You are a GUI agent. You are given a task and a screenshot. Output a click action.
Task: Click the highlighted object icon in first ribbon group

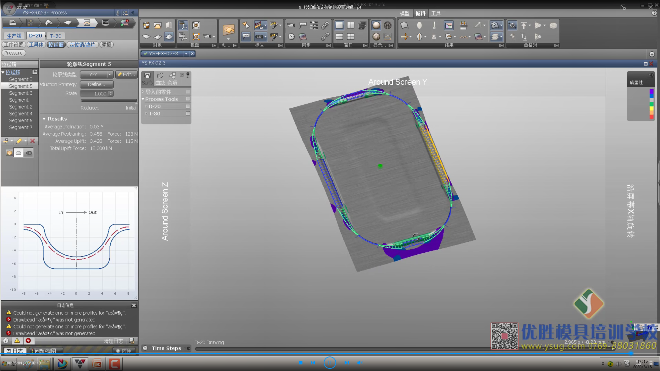tap(169, 37)
